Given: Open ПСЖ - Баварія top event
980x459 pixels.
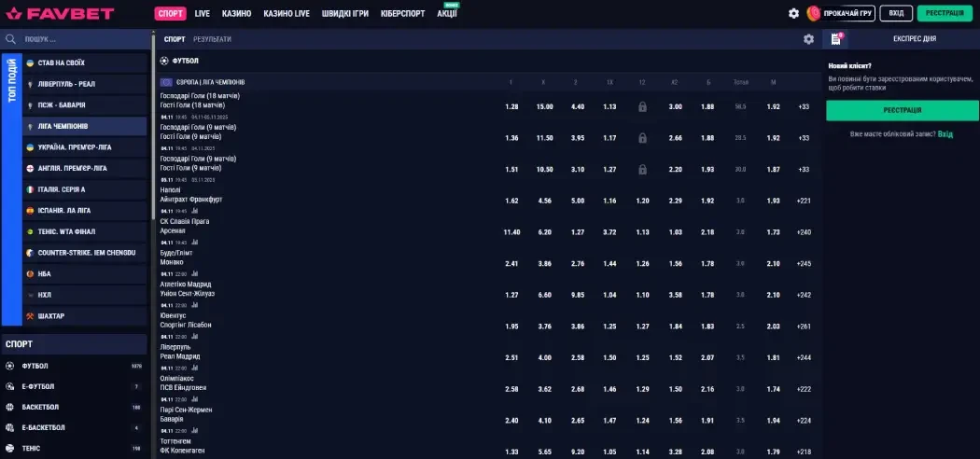Looking at the screenshot, I should (84, 104).
